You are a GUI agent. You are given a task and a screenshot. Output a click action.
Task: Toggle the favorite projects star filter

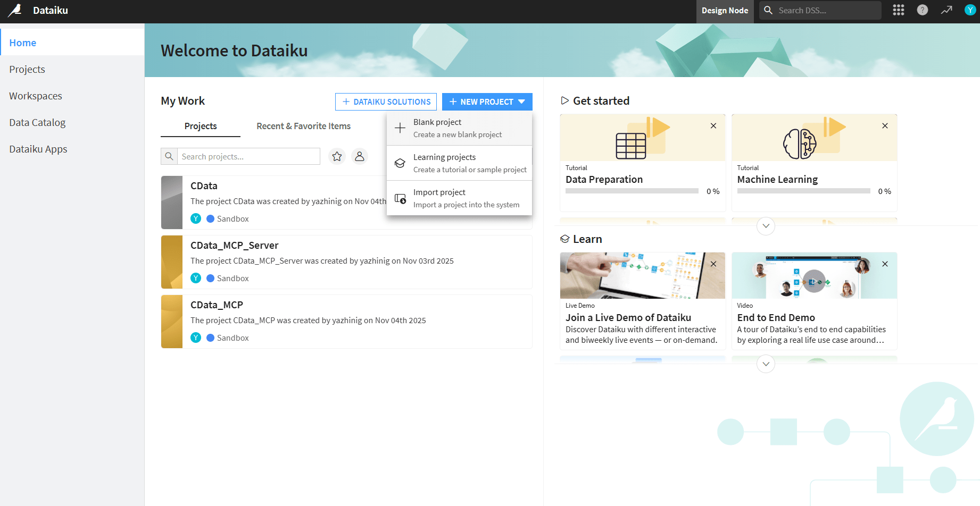337,156
